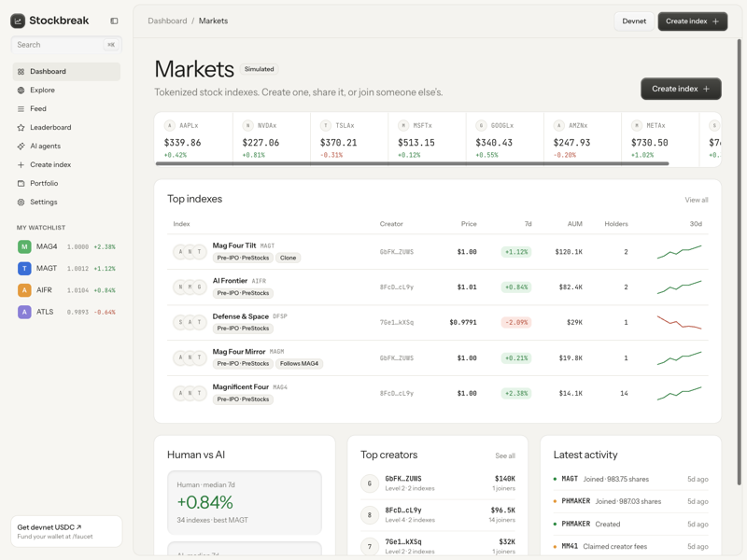Click the GbFK...ZUWS creator avatar in Top creators
This screenshot has height=560, width=747.
[x=370, y=483]
